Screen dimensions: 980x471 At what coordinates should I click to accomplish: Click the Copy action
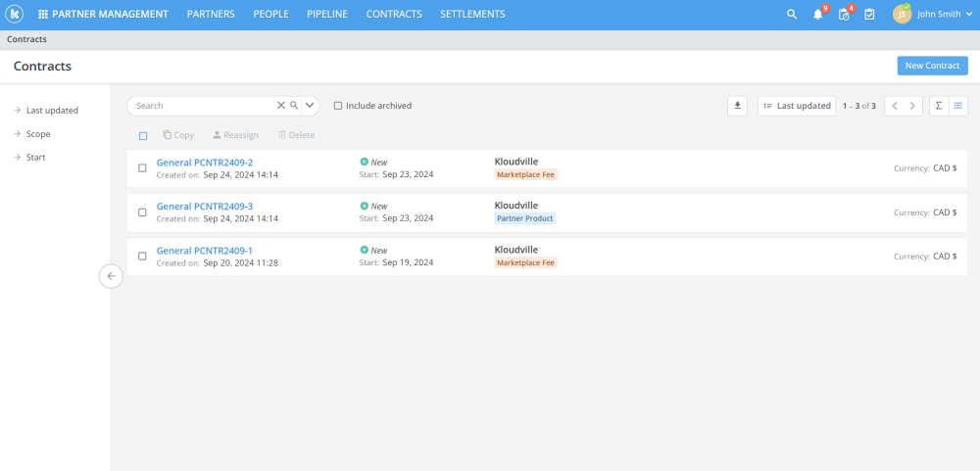click(178, 135)
